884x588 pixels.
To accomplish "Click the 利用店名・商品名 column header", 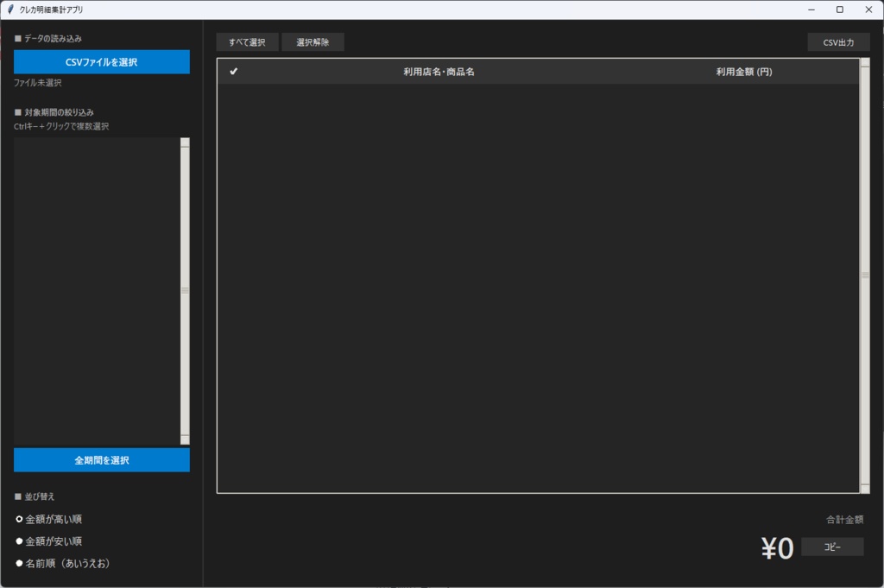I will pyautogui.click(x=439, y=72).
